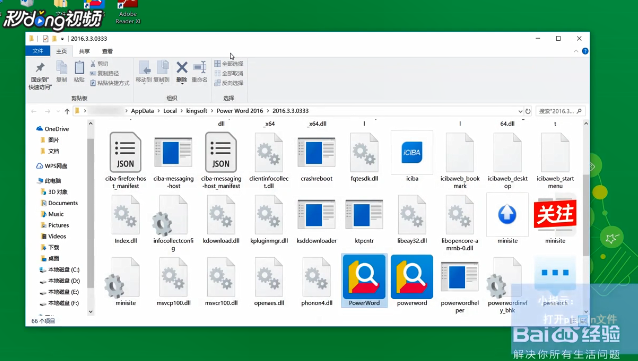Switch to the View (查看) tab
The image size is (638, 361).
(107, 51)
